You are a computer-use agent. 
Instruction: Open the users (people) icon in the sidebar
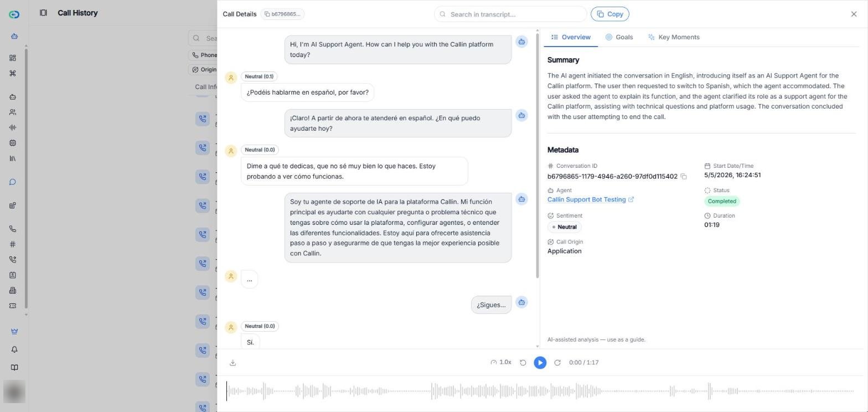(x=13, y=112)
